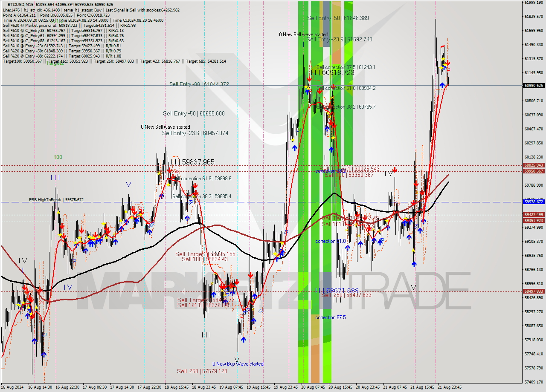The image size is (546, 392).
Task: Click blue price tag 59578.672 on axis
Action: click(x=533, y=202)
